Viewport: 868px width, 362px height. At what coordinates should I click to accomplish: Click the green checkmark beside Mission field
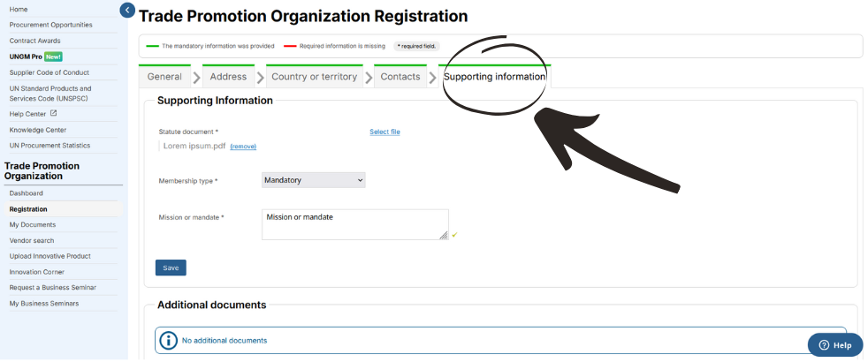(x=454, y=235)
